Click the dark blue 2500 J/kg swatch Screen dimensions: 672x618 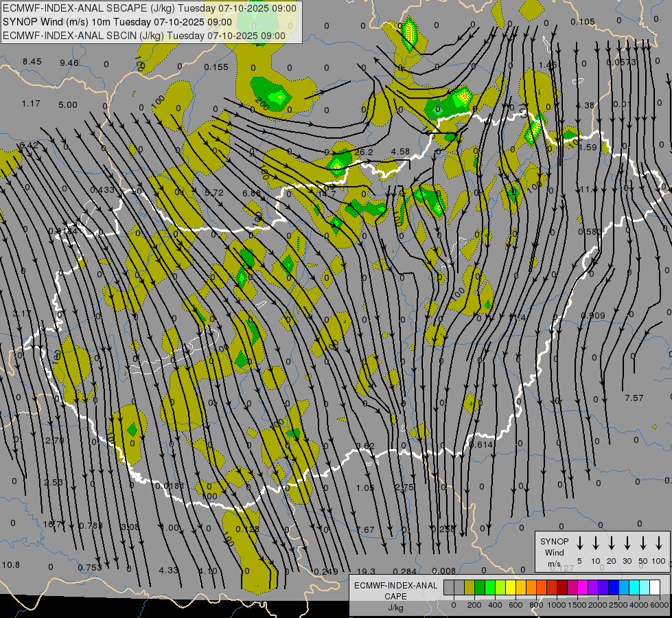[614, 587]
